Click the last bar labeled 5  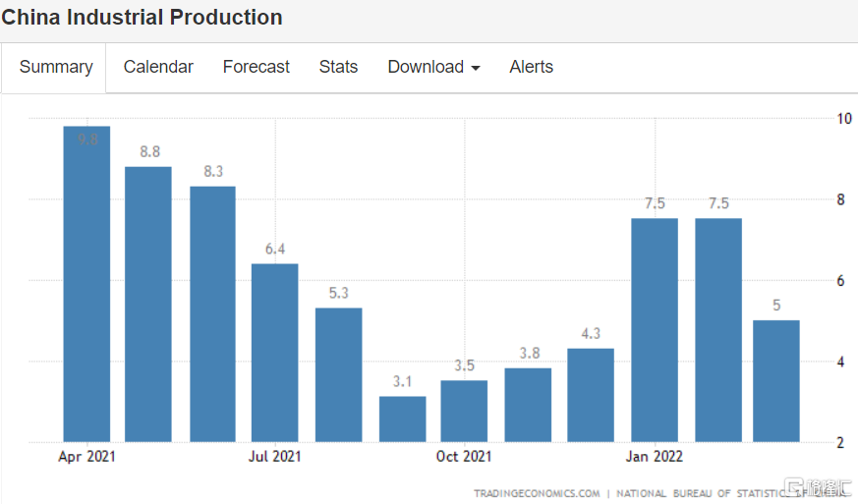[x=776, y=381]
